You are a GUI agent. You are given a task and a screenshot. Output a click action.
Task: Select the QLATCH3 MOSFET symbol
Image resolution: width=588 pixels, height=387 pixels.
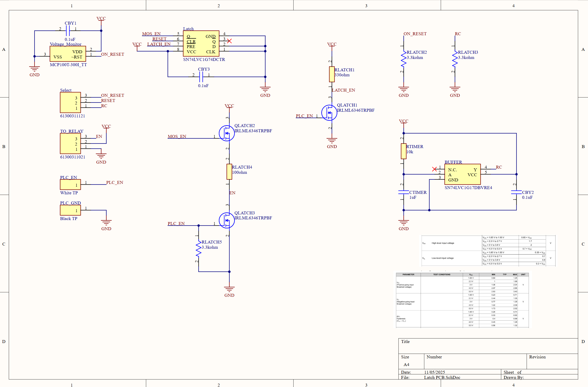[x=227, y=220]
